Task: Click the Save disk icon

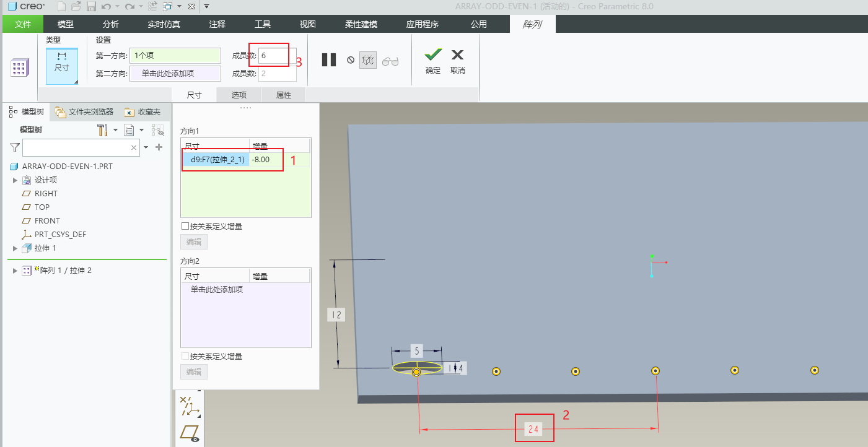Action: click(91, 6)
